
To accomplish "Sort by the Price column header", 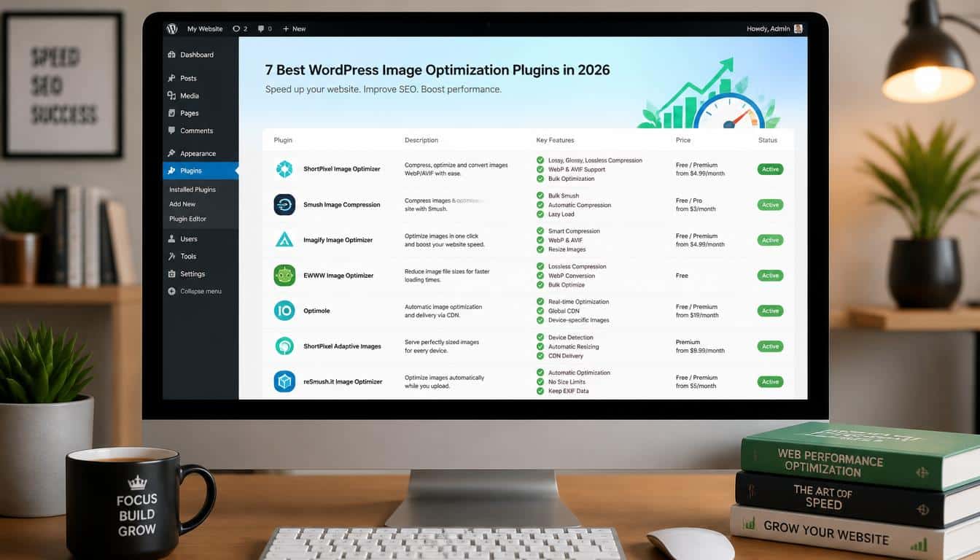I will [683, 140].
